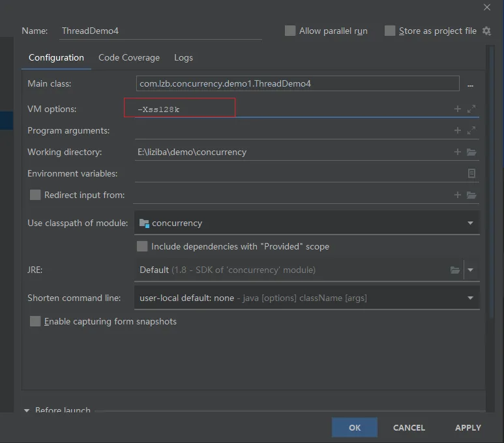Browse JRE folder icon
The image size is (504, 443).
(455, 270)
